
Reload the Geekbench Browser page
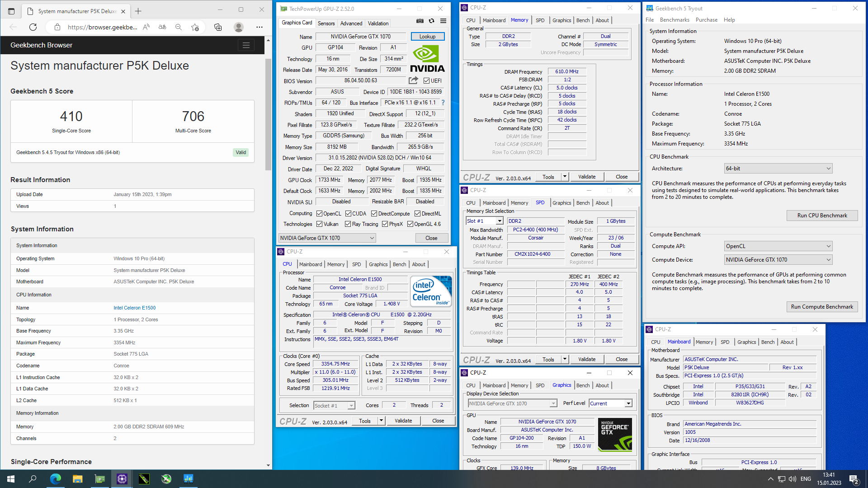click(x=33, y=27)
